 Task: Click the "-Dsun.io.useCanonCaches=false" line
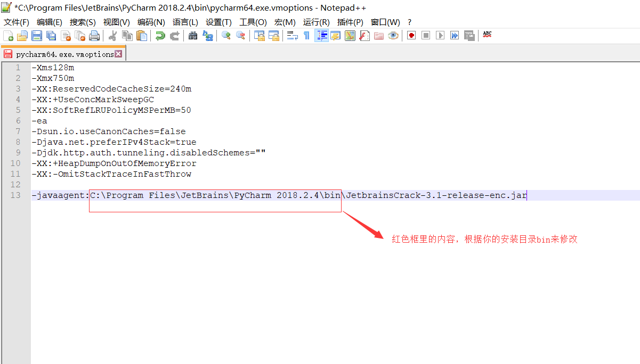click(x=109, y=131)
